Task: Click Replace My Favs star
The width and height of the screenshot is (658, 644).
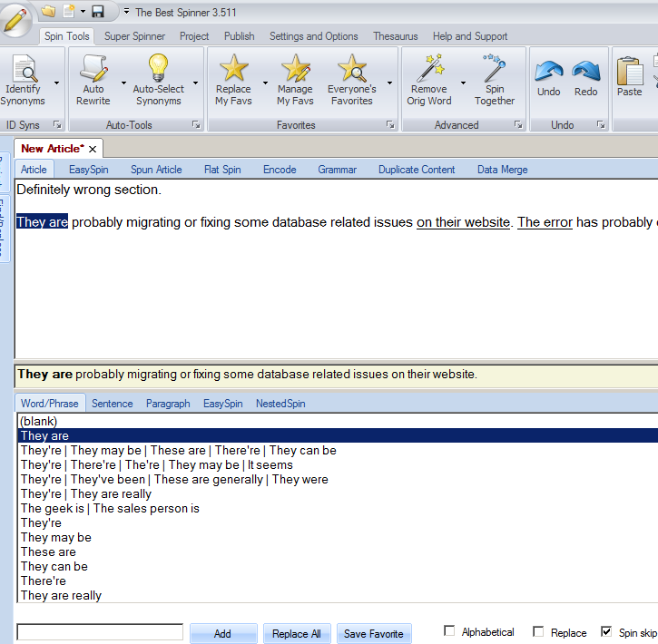Action: [233, 80]
